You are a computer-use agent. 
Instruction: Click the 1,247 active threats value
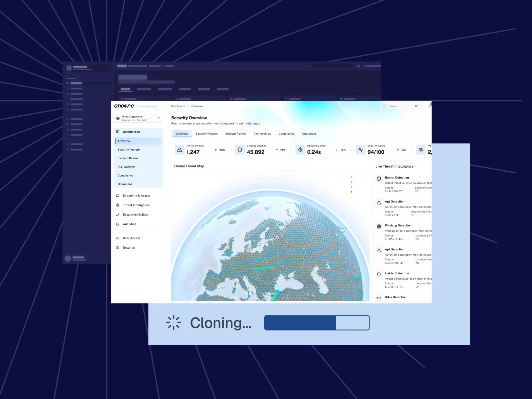(193, 152)
